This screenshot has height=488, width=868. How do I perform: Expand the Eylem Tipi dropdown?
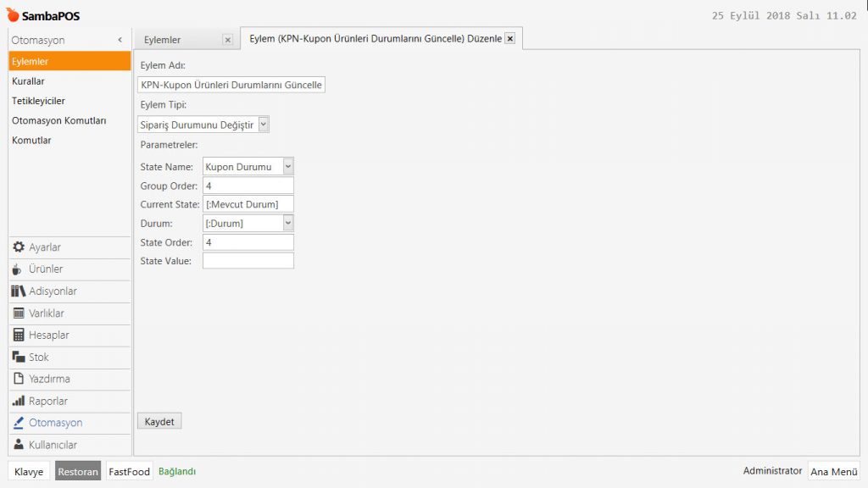point(263,125)
